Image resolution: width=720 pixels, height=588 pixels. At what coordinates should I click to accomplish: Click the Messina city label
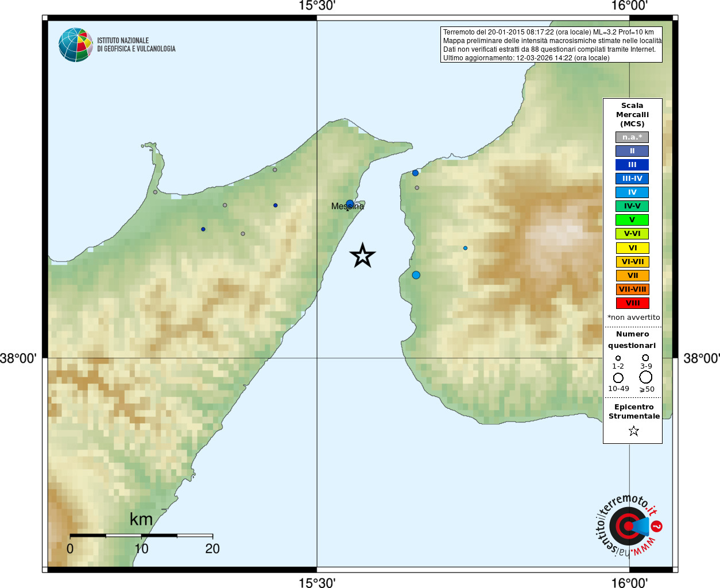tap(347, 206)
